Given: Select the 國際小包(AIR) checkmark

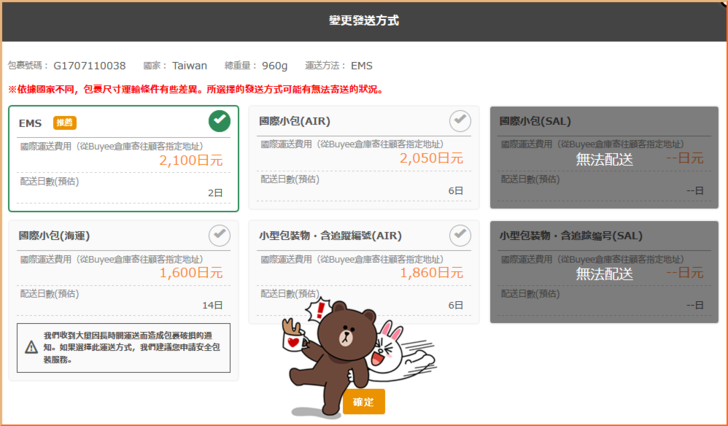Looking at the screenshot, I should [460, 121].
